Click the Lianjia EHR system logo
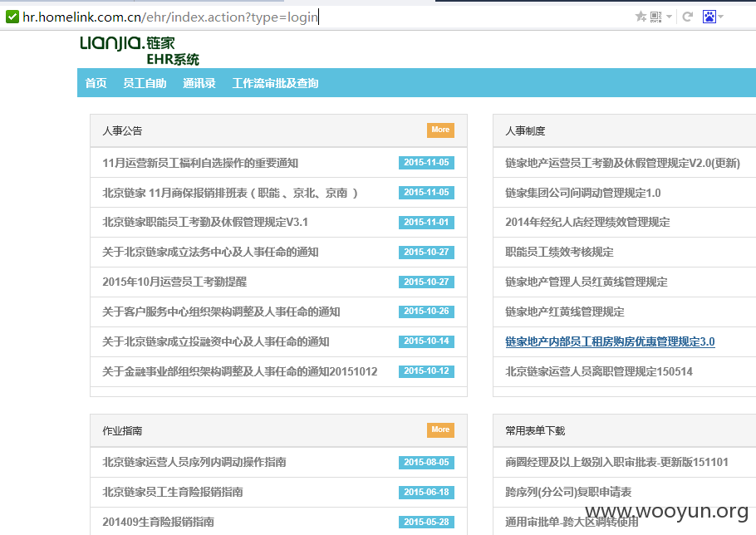Image resolution: width=756 pixels, height=535 pixels. [140, 50]
